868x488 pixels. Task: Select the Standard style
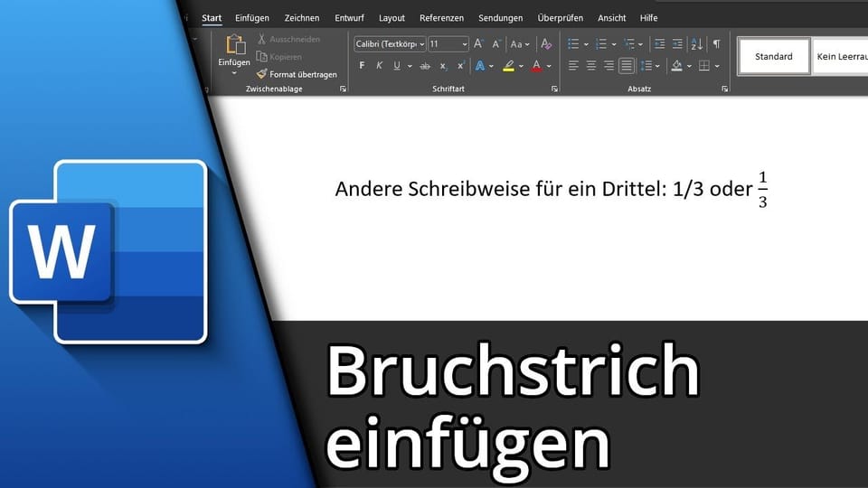point(774,56)
